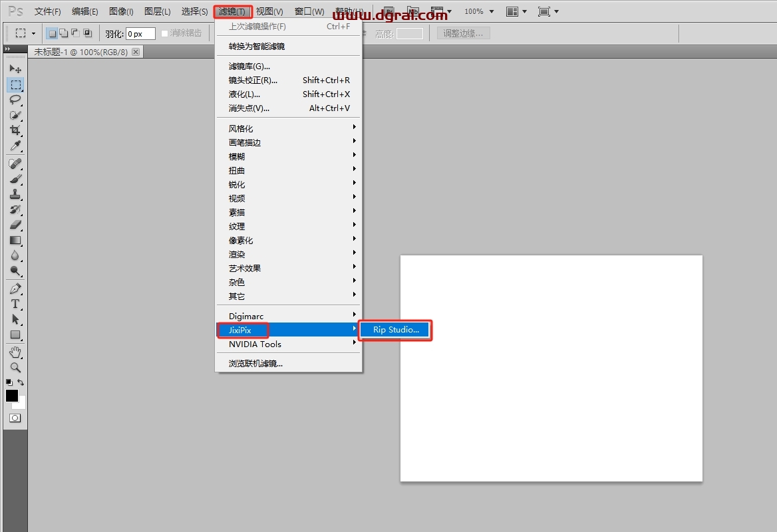777x532 pixels.
Task: Choose 镜头校正(R)... menu entry
Action: click(289, 80)
